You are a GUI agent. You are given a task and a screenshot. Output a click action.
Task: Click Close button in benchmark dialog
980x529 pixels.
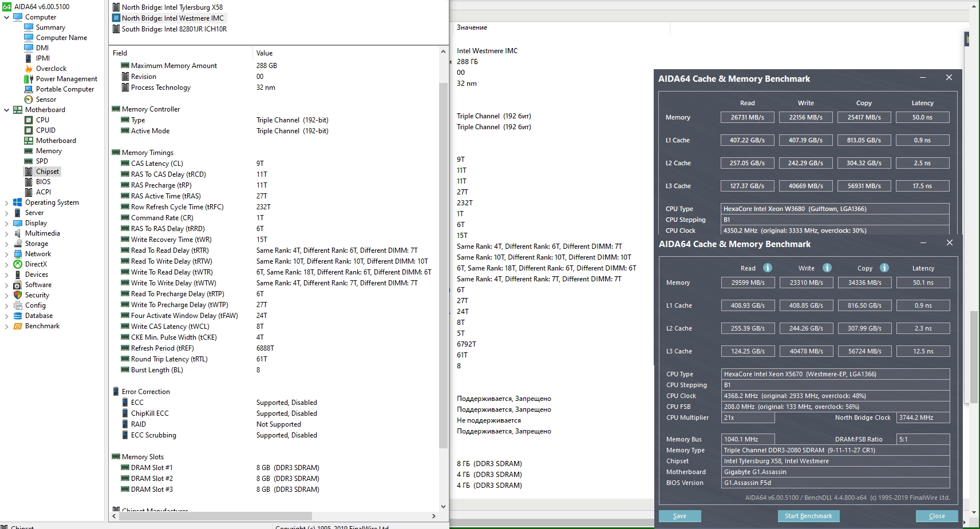click(x=936, y=516)
